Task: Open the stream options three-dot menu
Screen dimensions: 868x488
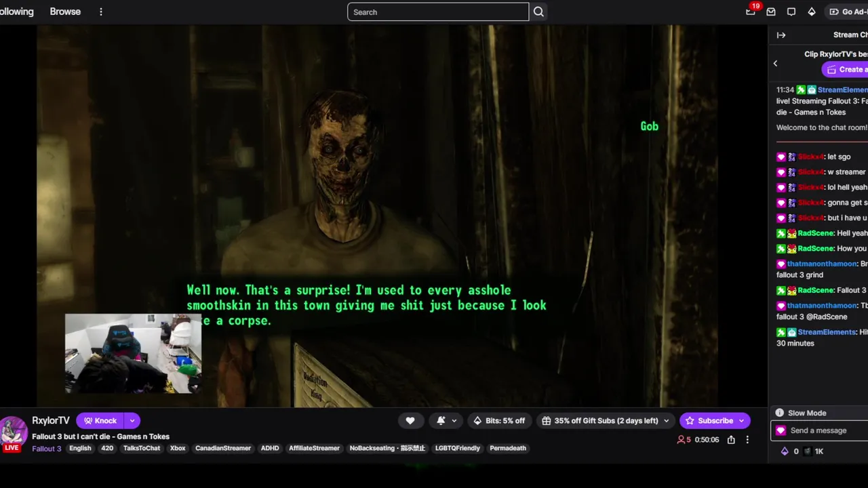Action: (x=747, y=440)
